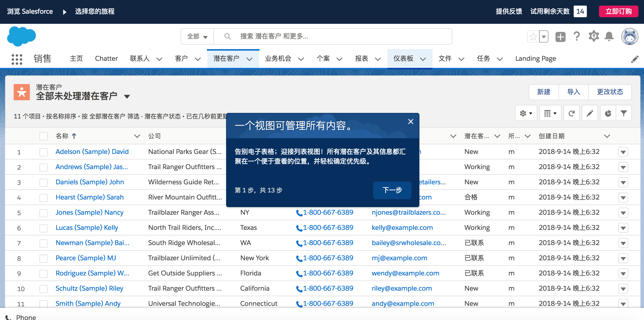Open 创建日期 column menu chevron
The image size is (644, 320).
point(607,136)
